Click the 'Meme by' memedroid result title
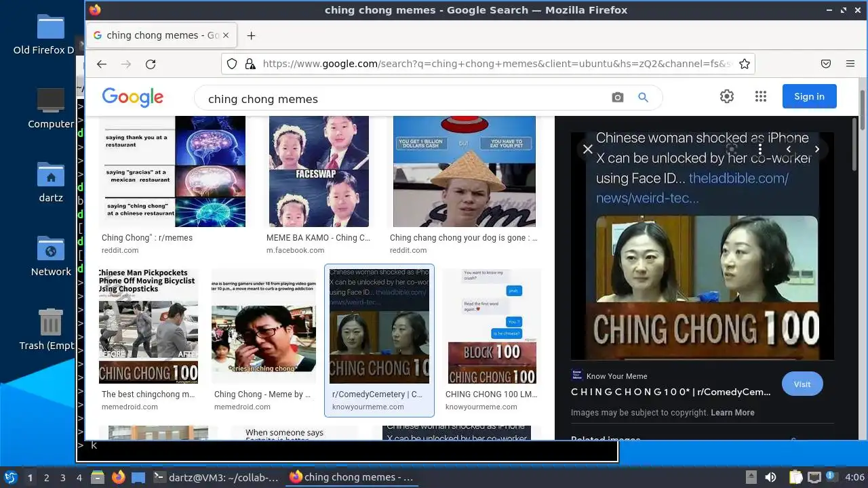This screenshot has width=868, height=488. (262, 394)
